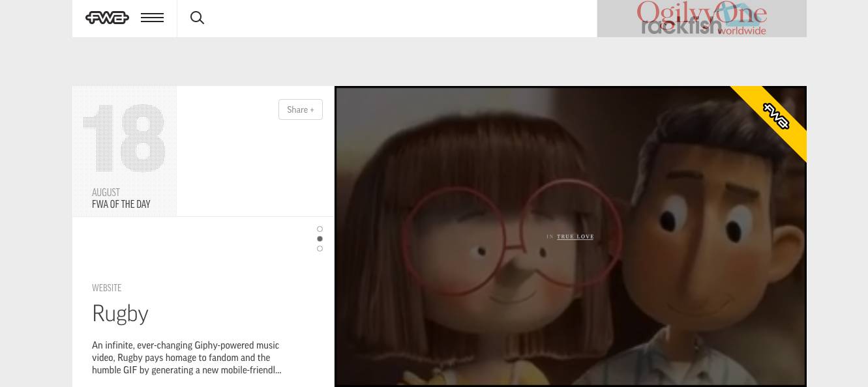868x387 pixels.
Task: Click the 'WEBSITE' category label
Action: [107, 287]
